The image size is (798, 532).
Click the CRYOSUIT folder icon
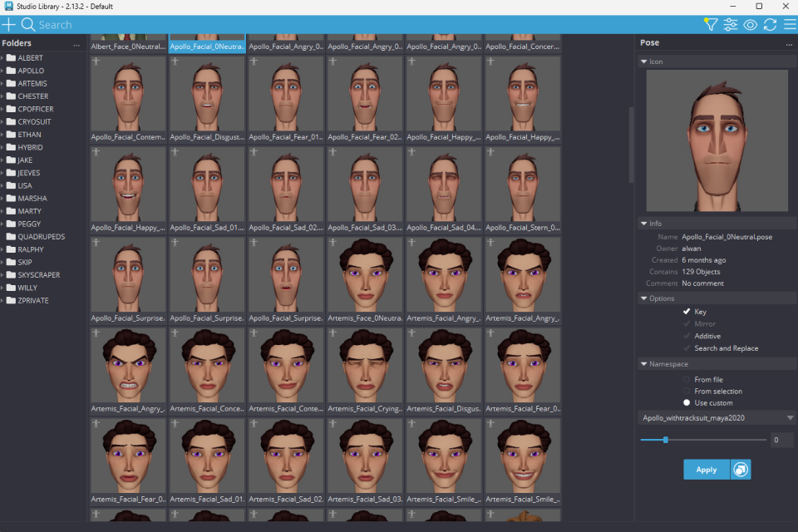click(x=11, y=121)
